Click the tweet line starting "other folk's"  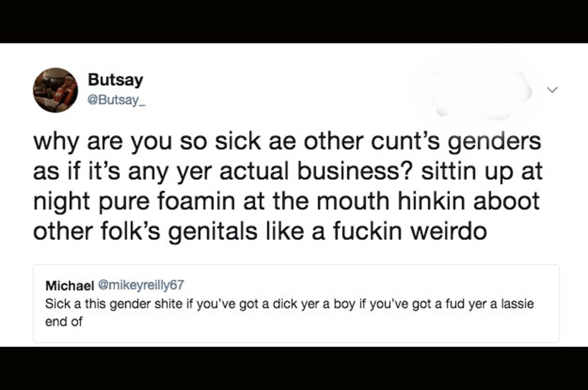(x=260, y=231)
